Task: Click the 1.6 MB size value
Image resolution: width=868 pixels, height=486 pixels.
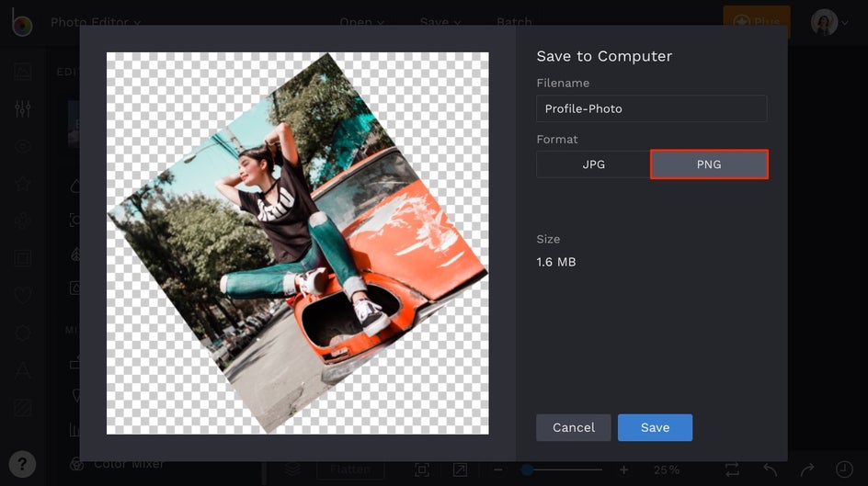Action: pyautogui.click(x=555, y=262)
